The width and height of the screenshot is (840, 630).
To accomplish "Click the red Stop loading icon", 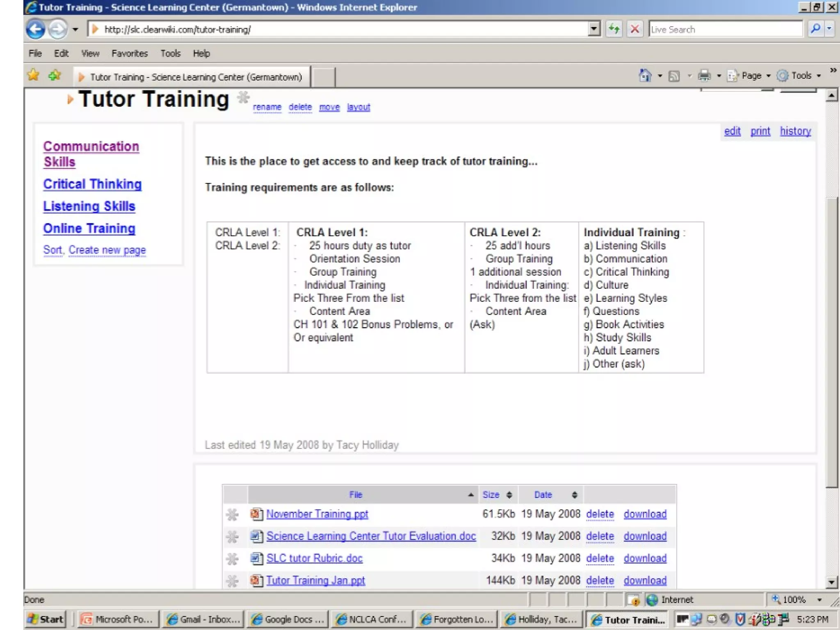I will click(635, 29).
